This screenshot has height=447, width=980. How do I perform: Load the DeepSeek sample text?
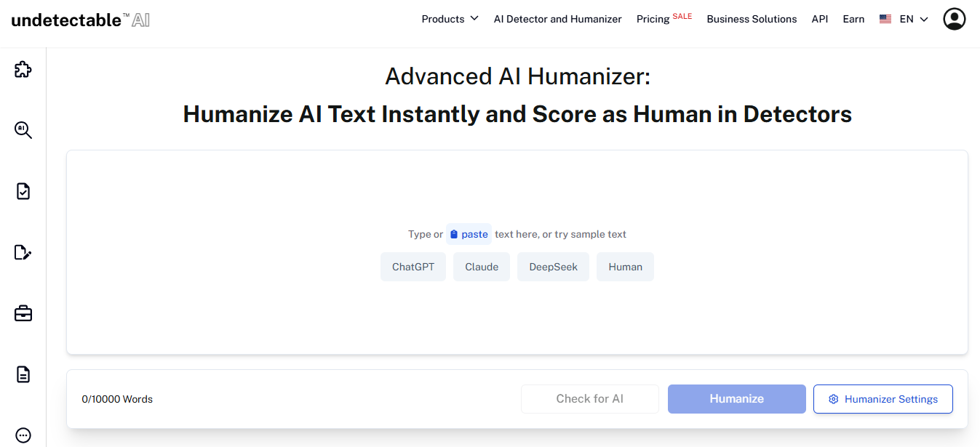(x=553, y=267)
